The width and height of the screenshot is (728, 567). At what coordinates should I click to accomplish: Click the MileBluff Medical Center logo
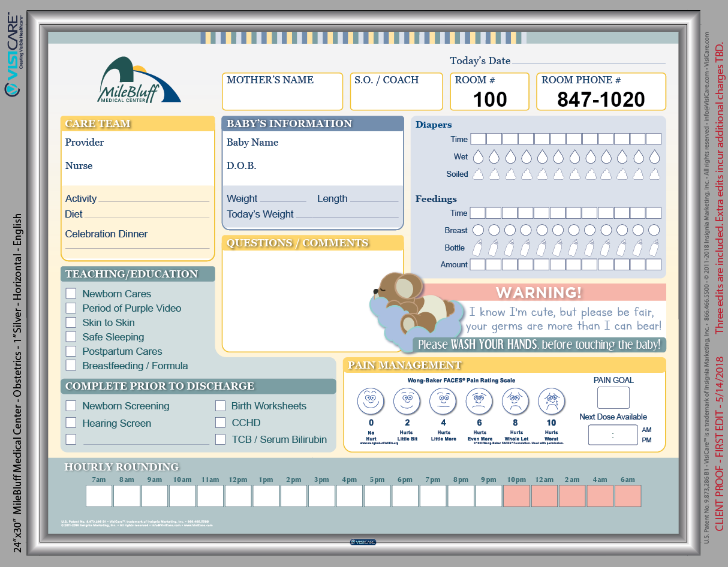click(139, 80)
